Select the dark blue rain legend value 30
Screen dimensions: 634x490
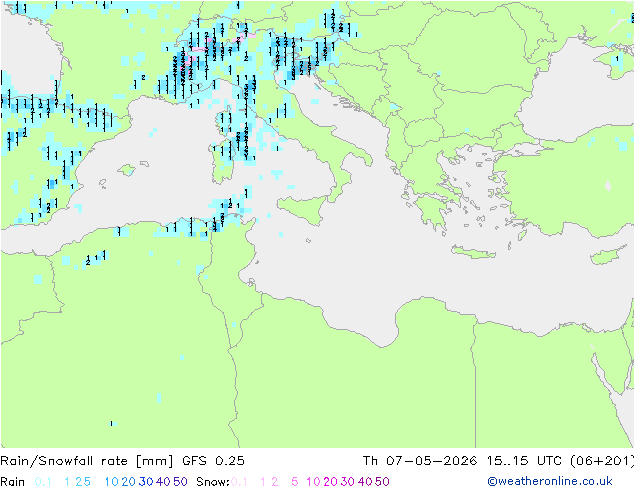pyautogui.click(x=146, y=482)
